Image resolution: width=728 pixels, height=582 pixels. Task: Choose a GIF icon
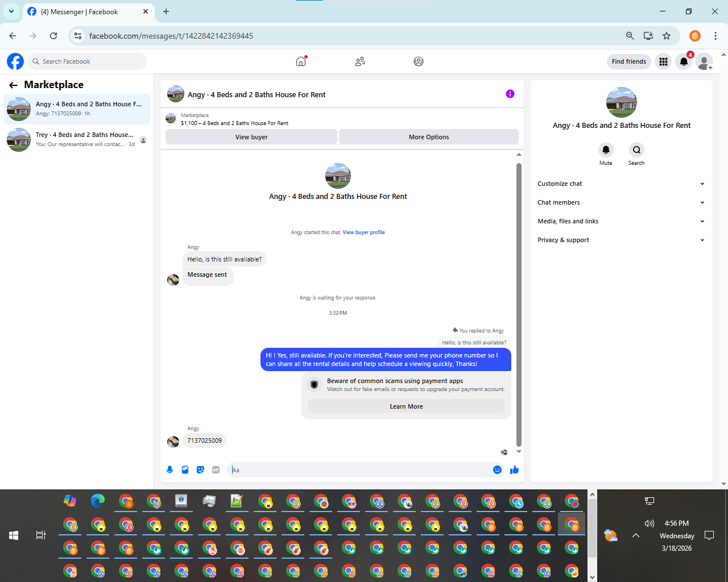[x=216, y=469]
